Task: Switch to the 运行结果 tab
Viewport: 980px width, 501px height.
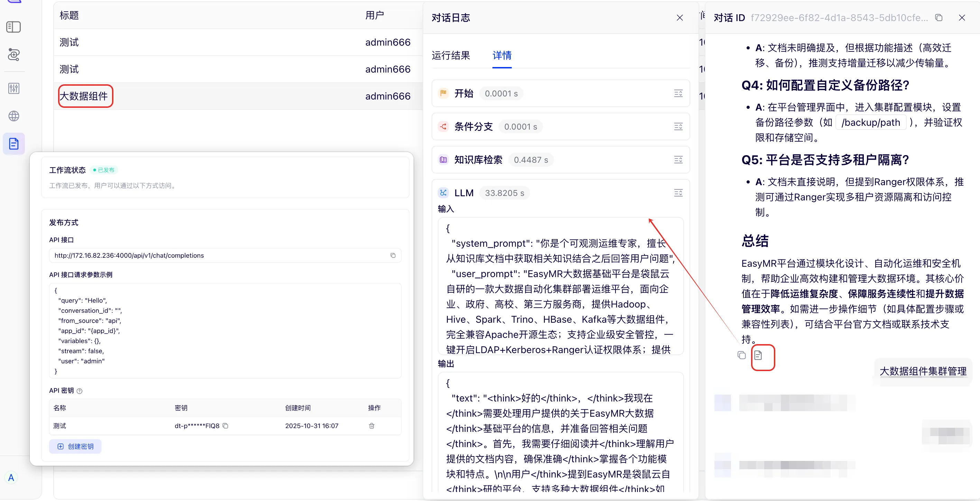Action: (x=451, y=56)
